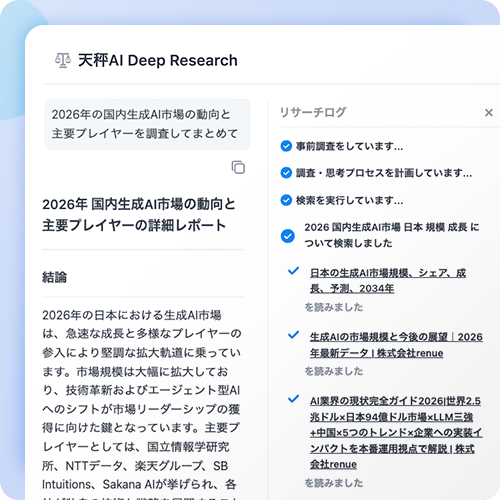Click the paragraph starting 2026年の日本における生成AI市場
500x500 pixels.
[141, 404]
